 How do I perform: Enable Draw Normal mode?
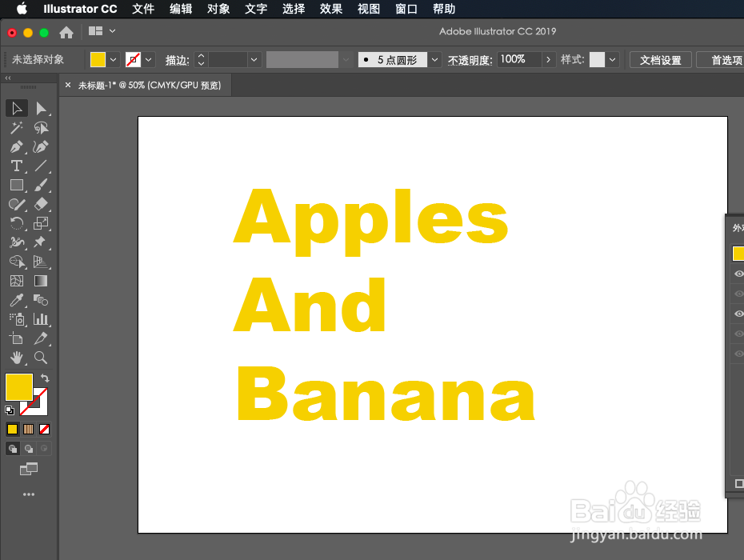13,449
